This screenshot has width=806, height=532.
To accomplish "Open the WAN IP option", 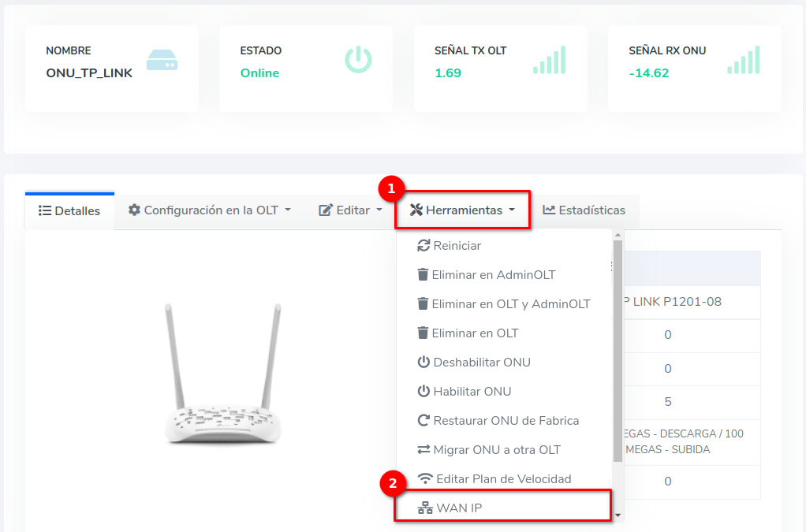I will 458,508.
